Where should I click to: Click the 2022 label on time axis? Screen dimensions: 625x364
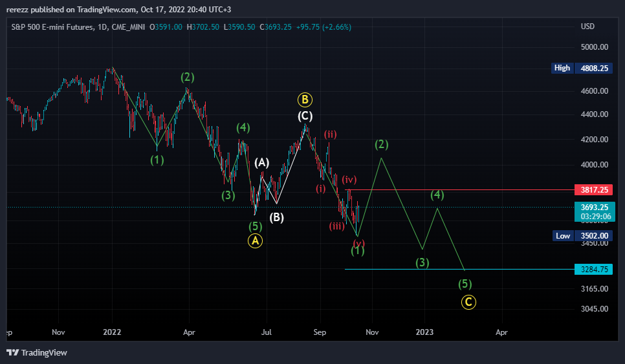[112, 332]
